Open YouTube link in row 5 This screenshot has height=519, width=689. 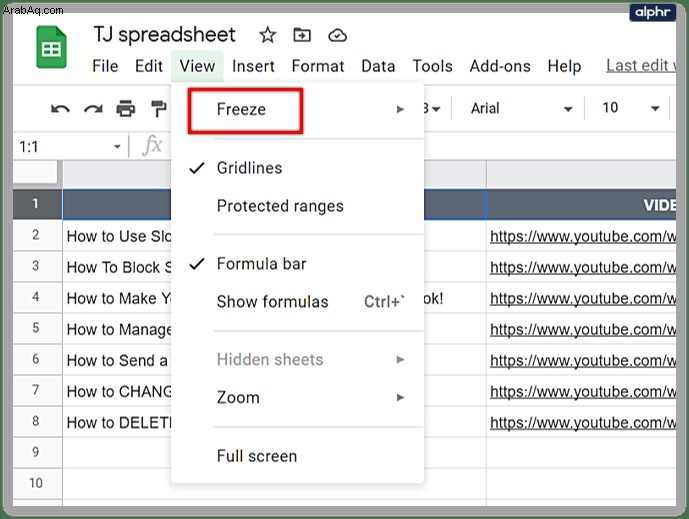click(583, 330)
